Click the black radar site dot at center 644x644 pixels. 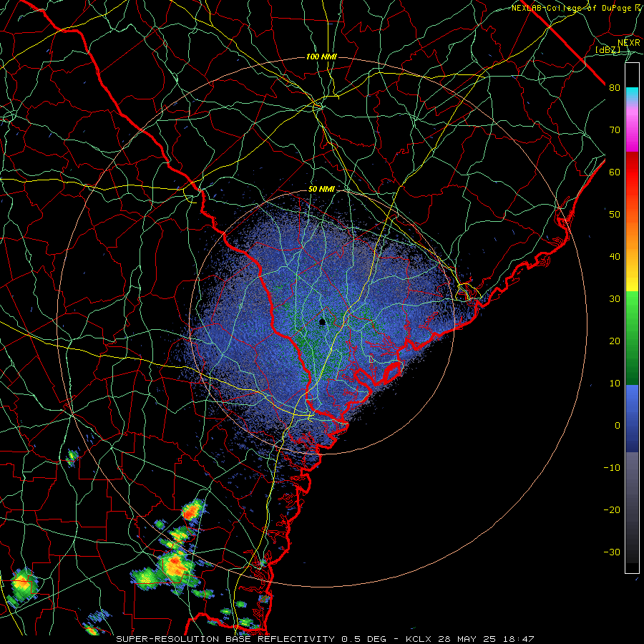[323, 321]
